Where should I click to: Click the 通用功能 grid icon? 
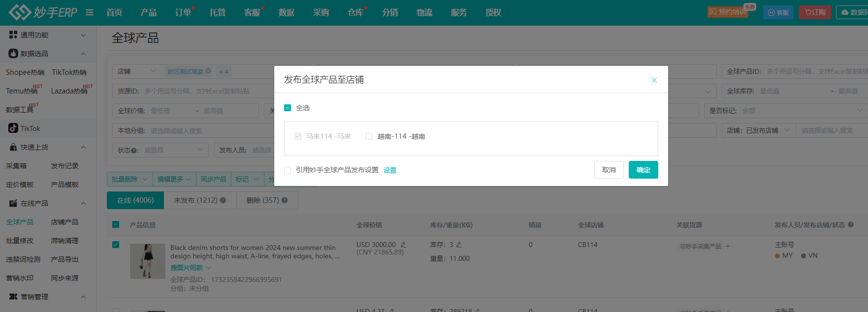(13, 35)
